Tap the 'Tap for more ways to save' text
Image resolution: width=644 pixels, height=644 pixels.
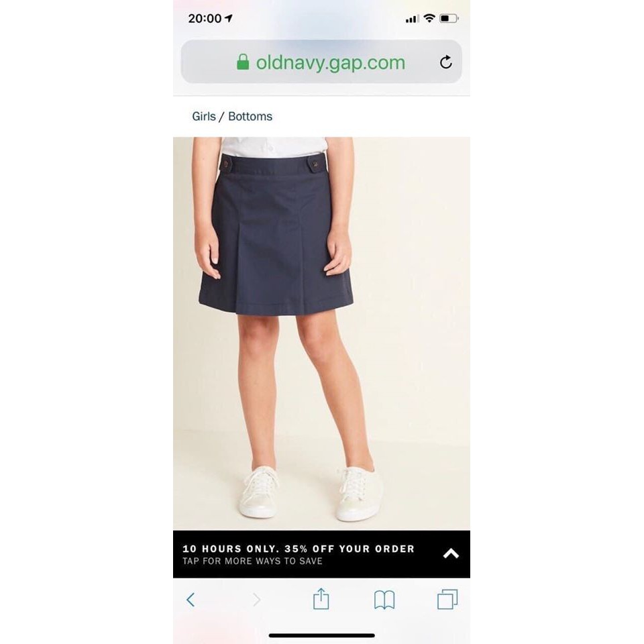click(x=253, y=561)
